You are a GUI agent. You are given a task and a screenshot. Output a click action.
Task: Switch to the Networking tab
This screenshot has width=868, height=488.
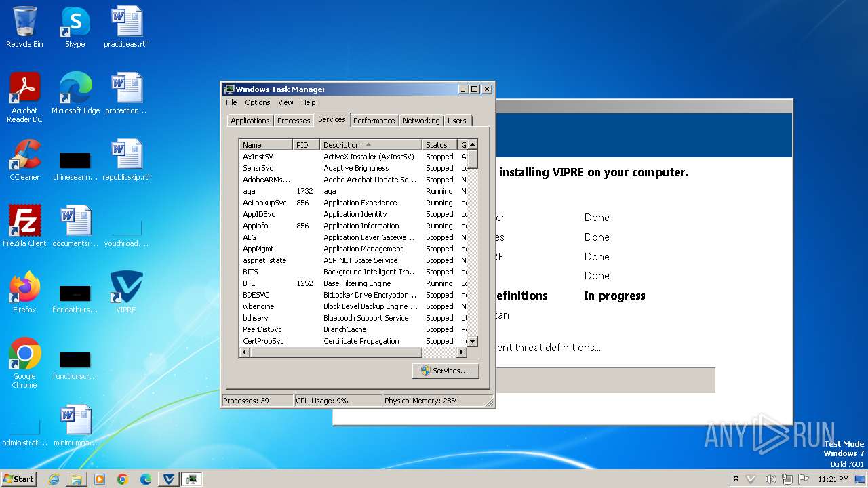421,121
